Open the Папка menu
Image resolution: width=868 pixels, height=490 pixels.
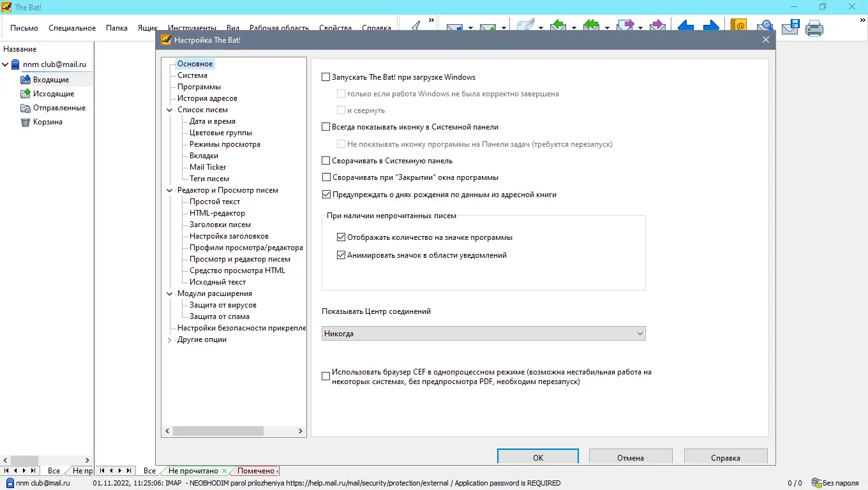[117, 28]
